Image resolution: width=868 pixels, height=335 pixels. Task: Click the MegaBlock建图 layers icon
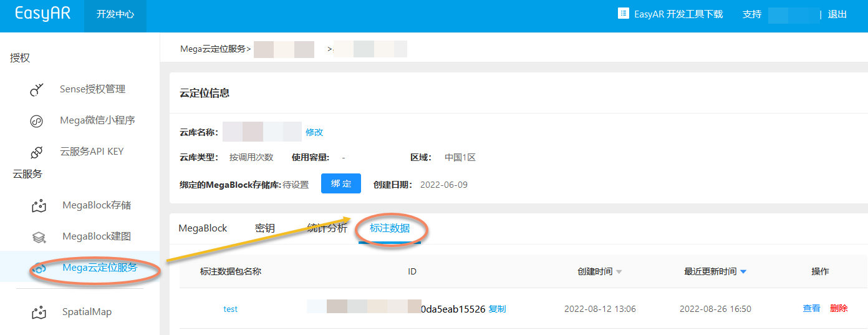[x=39, y=237]
